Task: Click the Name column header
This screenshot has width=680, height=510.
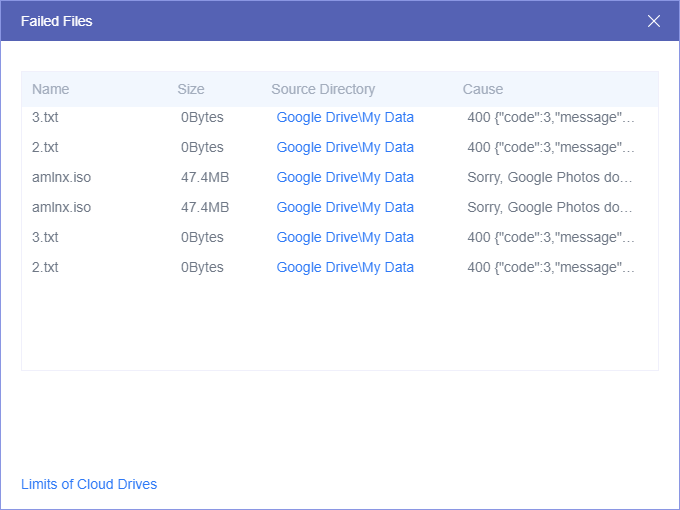Action: coord(51,89)
